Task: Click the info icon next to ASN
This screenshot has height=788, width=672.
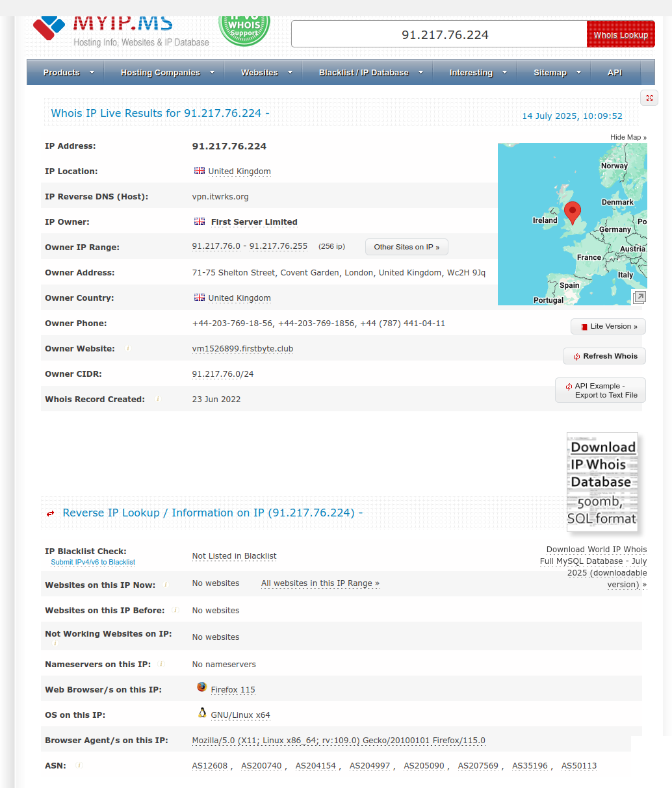Action: tap(79, 765)
